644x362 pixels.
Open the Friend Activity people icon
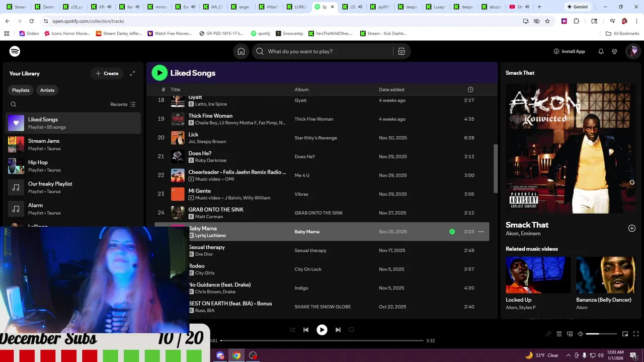(x=614, y=51)
